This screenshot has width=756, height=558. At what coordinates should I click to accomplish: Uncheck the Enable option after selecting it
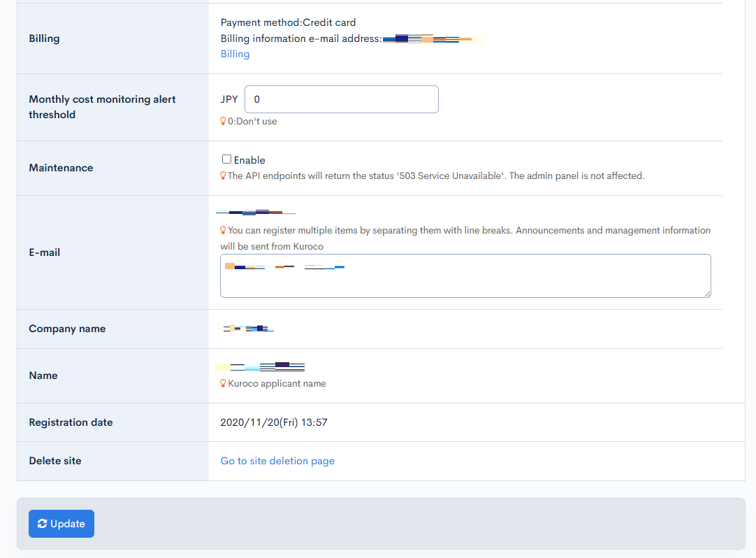226,159
